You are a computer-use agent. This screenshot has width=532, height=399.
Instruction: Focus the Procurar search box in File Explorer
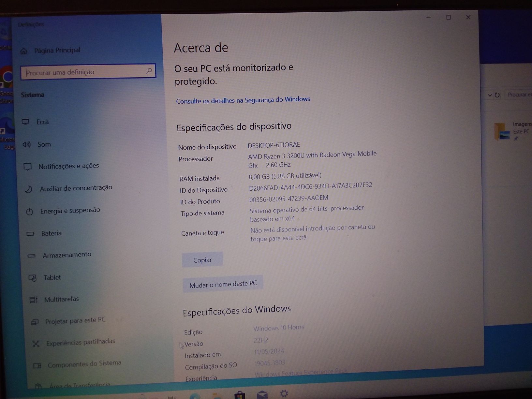click(x=519, y=95)
